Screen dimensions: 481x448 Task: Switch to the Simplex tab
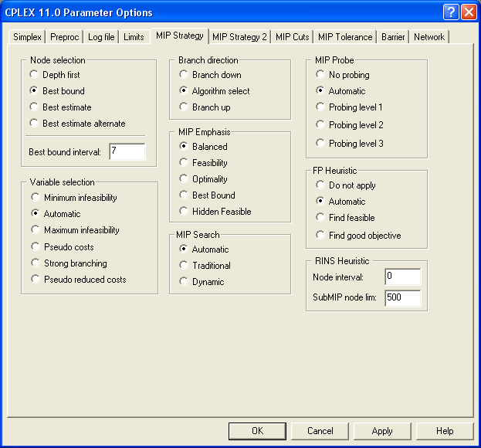[27, 37]
